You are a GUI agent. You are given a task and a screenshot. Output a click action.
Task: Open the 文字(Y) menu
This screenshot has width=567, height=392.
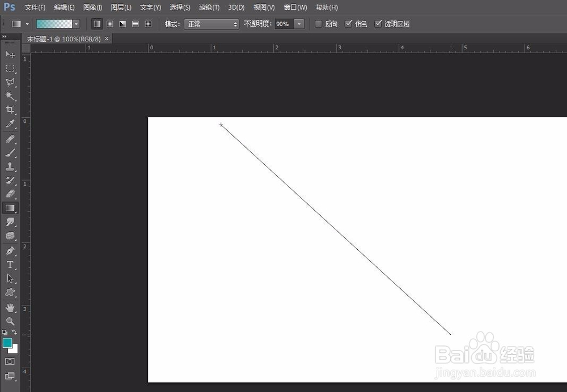pos(150,7)
